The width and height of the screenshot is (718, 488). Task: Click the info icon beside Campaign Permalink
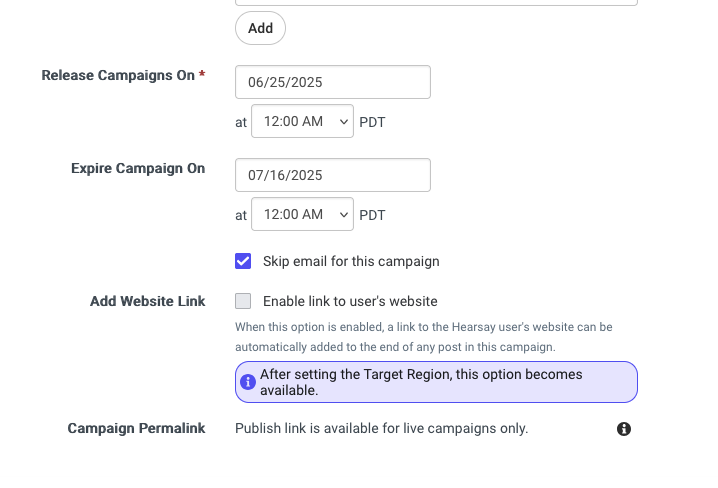pyautogui.click(x=624, y=429)
